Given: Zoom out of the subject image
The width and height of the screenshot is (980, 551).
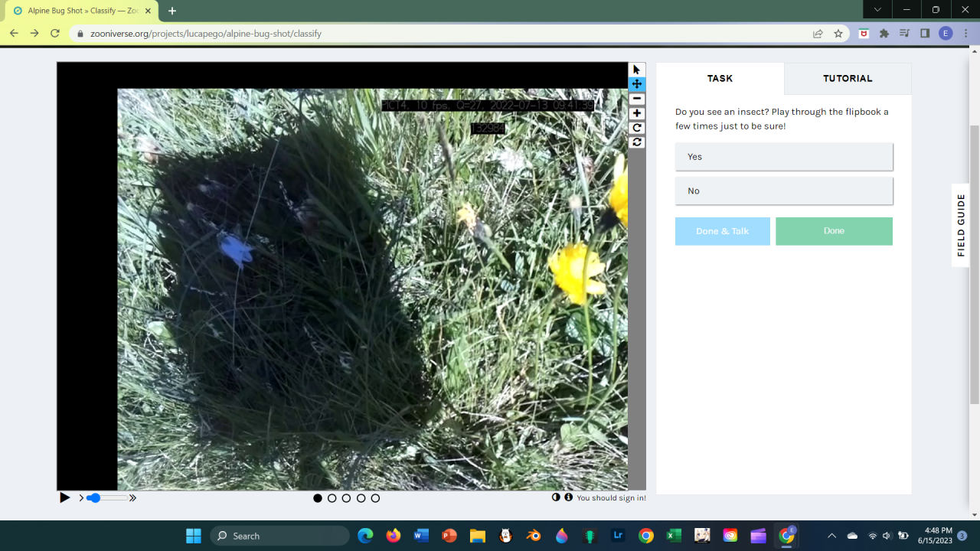Looking at the screenshot, I should (x=637, y=99).
